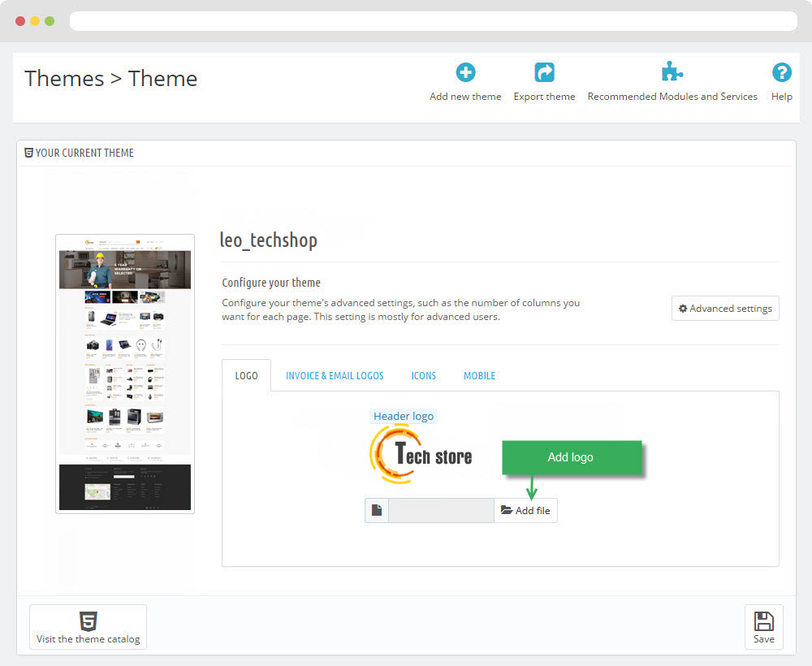Click the Configure your theme heading

pos(271,283)
